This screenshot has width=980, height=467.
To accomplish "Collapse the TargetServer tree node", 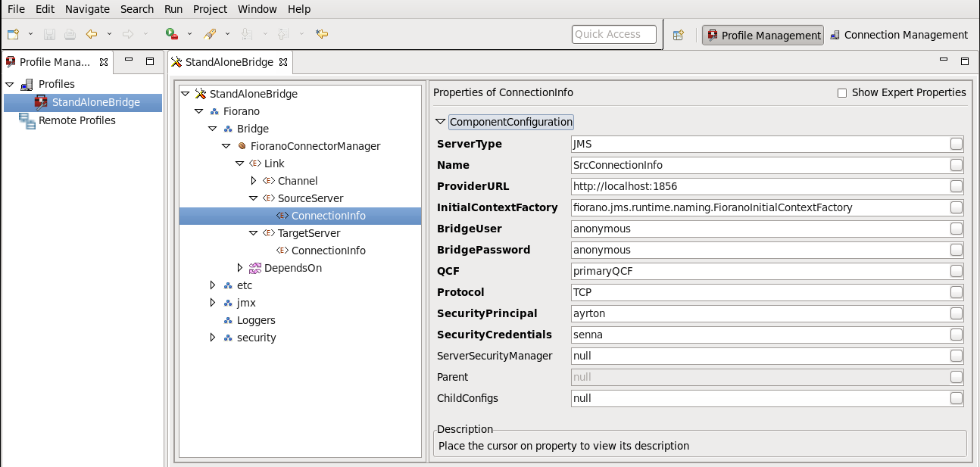I will coord(253,233).
